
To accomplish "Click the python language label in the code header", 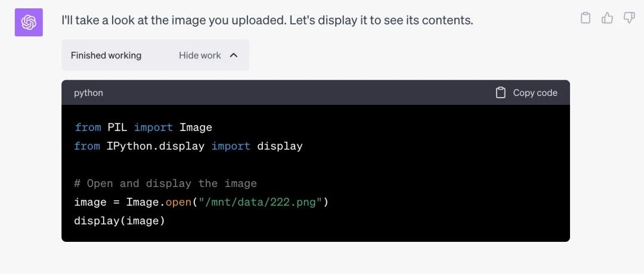I will pyautogui.click(x=88, y=93).
